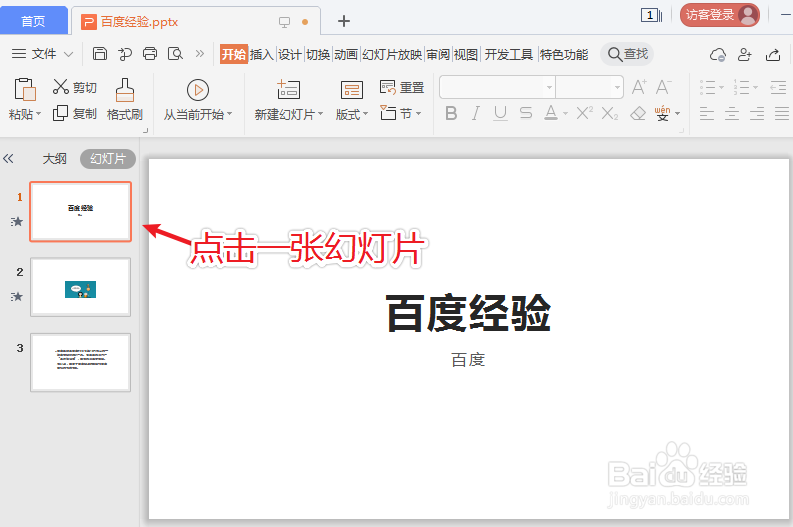Open the 文件 (File) menu
This screenshot has height=527, width=793.
click(42, 54)
